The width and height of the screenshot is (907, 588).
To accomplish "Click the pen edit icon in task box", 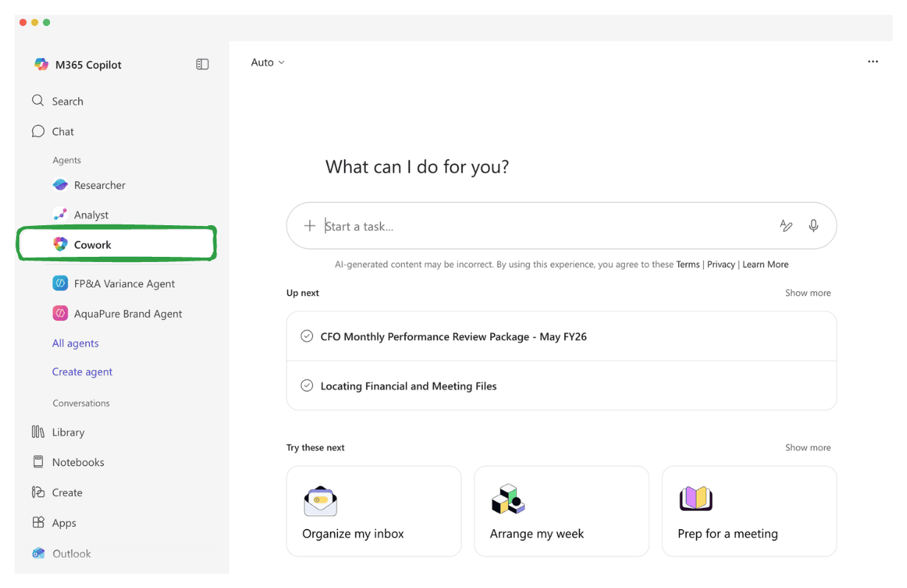I will 786,226.
